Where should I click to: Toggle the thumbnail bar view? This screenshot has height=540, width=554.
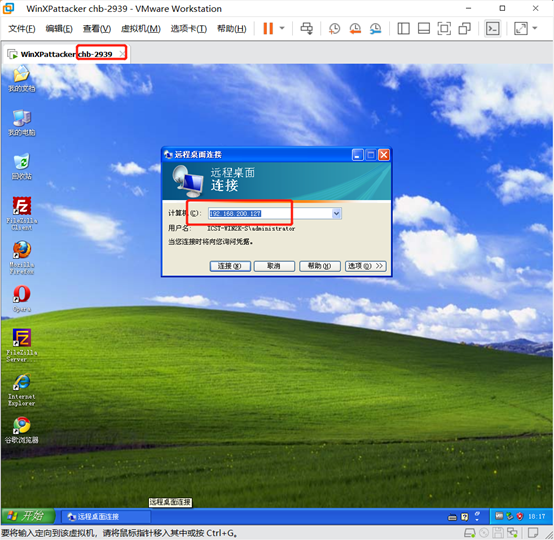click(x=424, y=28)
